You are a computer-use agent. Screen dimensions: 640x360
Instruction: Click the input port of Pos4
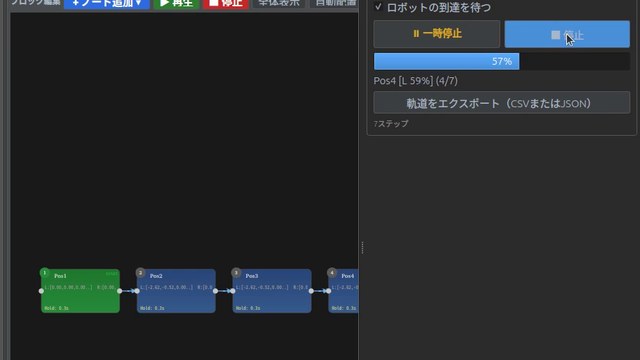tap(329, 291)
